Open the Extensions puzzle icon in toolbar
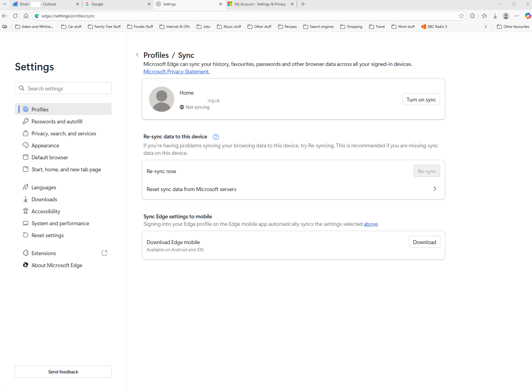This screenshot has height=392, width=532. tap(472, 16)
